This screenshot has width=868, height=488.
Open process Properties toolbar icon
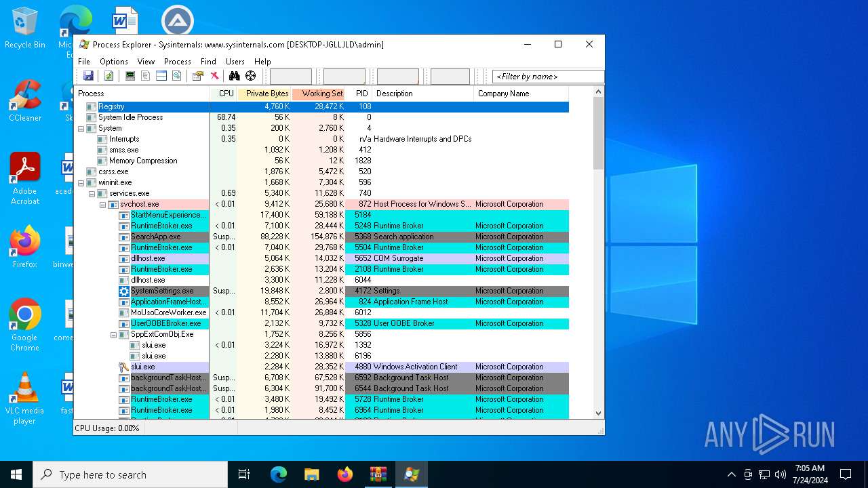[198, 76]
